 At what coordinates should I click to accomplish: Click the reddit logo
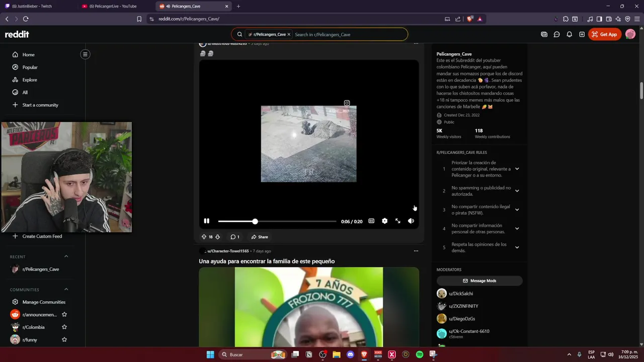(17, 34)
